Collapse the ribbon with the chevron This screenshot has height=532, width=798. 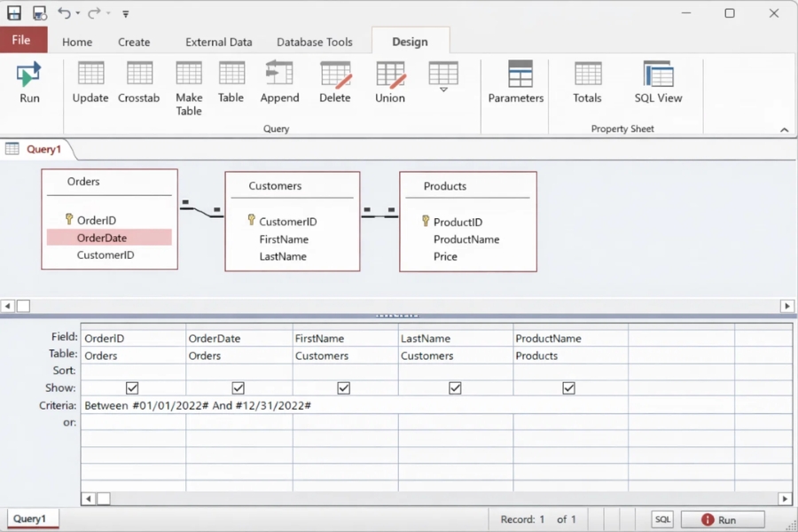point(784,129)
